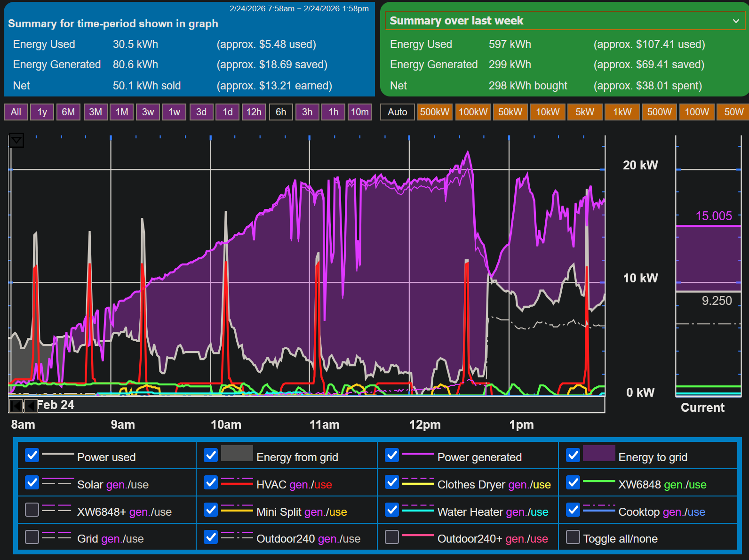Open the graph options triangle menu
The image size is (749, 560).
pyautogui.click(x=16, y=140)
